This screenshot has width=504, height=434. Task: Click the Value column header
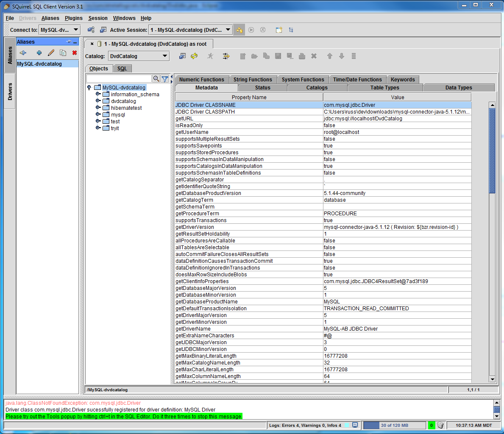(398, 97)
